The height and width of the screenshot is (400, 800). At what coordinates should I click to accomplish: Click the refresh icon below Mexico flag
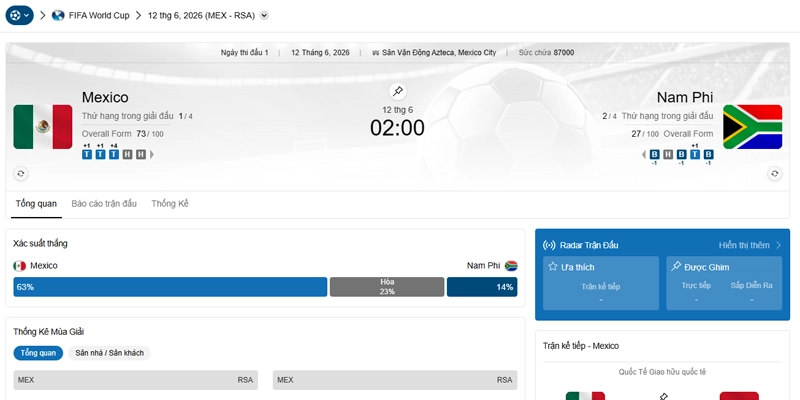click(x=20, y=173)
